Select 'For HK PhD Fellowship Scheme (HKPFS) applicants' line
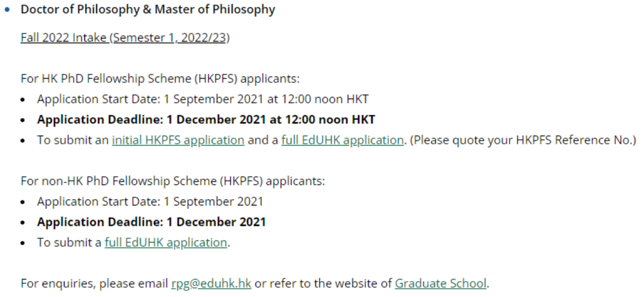Screen dimensions: 644x297 (x=160, y=79)
